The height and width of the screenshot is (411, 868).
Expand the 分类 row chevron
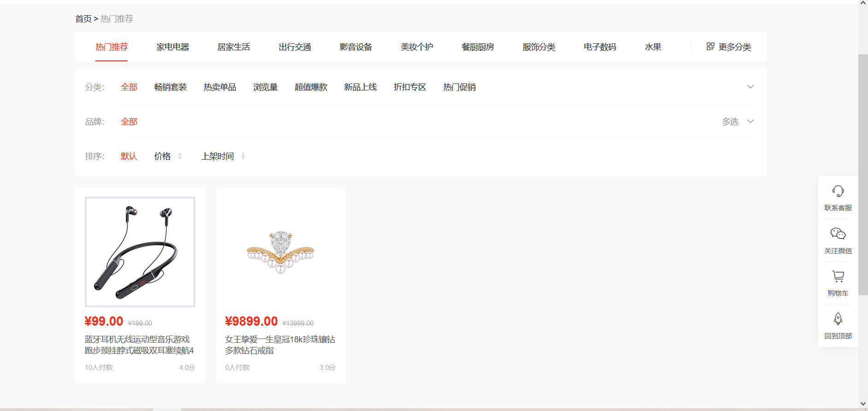coord(750,87)
